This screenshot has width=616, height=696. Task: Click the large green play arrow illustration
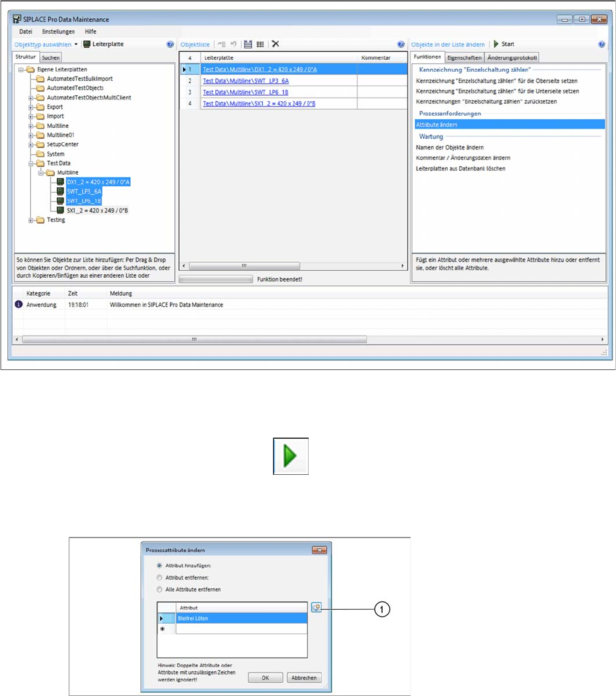pyautogui.click(x=291, y=456)
